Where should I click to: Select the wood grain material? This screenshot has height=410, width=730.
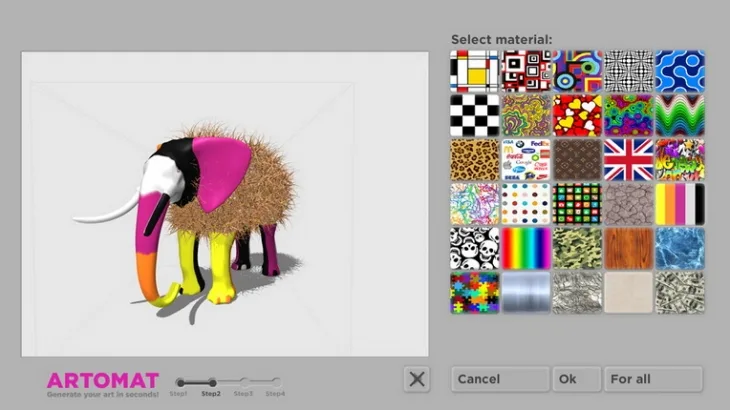pyautogui.click(x=628, y=248)
